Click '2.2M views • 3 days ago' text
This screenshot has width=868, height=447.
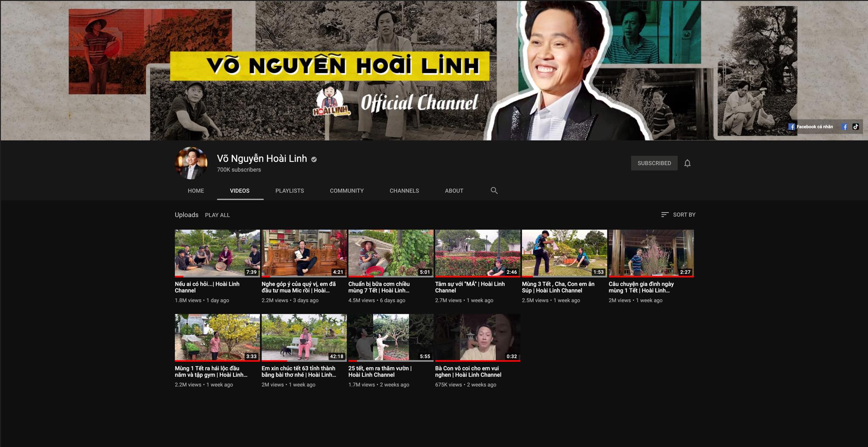(290, 300)
